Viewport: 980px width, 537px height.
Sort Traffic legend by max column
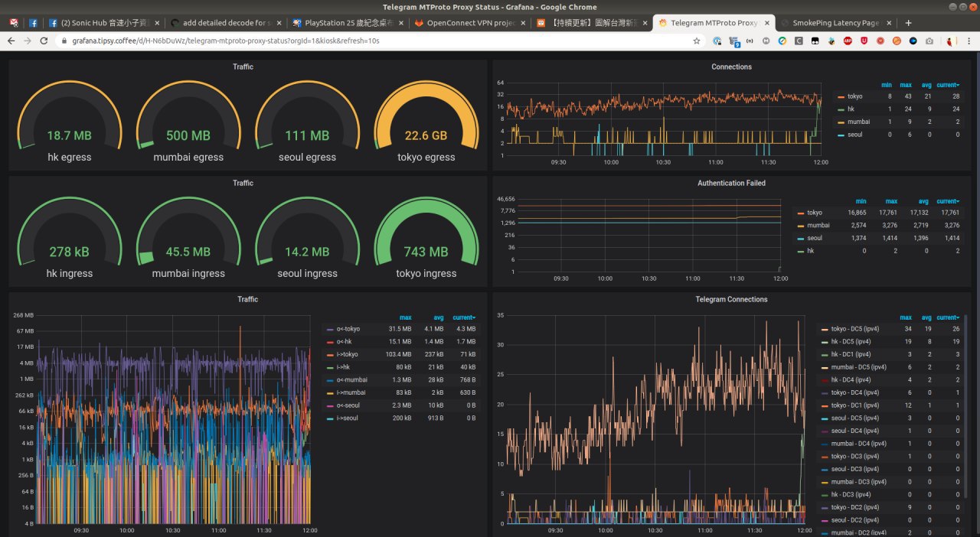click(405, 317)
